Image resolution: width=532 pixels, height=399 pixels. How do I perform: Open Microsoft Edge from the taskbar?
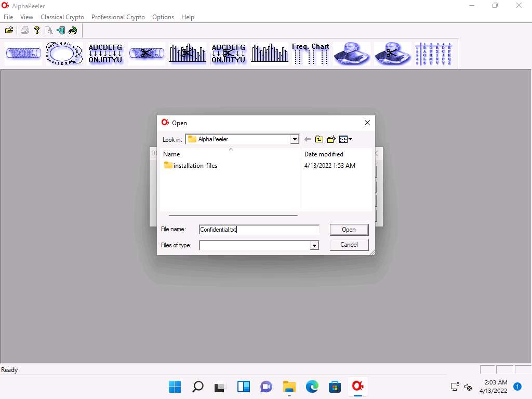312,387
